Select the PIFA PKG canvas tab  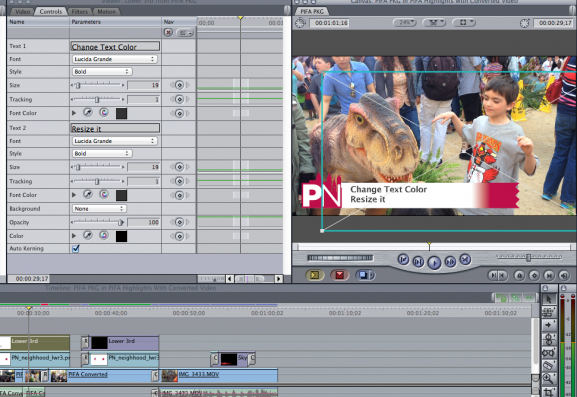[x=312, y=11]
